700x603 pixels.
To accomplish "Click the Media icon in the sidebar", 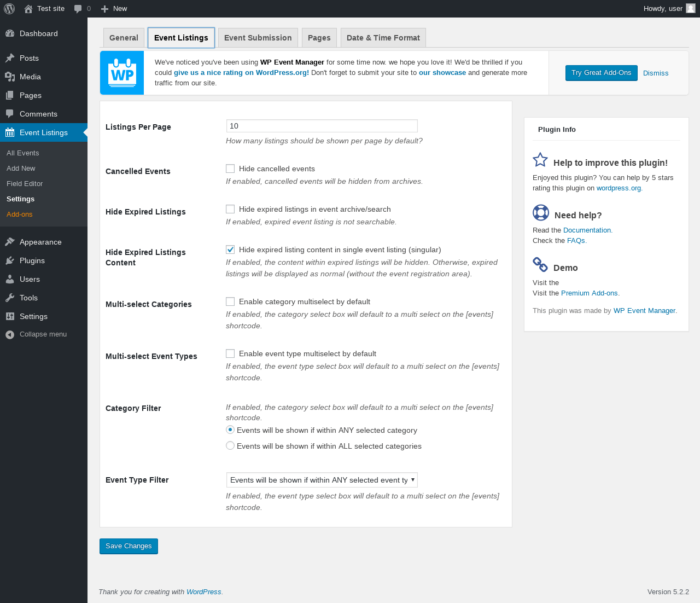I will pyautogui.click(x=10, y=77).
